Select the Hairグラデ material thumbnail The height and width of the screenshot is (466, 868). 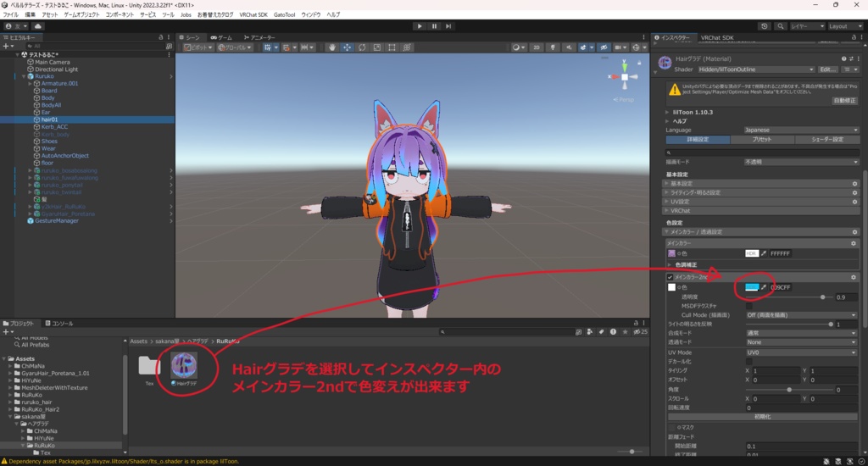pos(184,366)
